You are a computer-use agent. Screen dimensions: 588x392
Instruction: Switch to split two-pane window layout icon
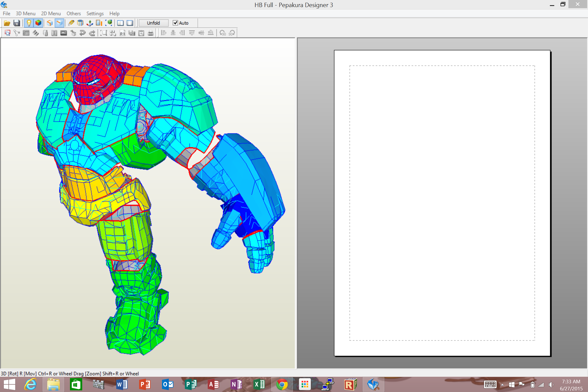click(x=120, y=23)
